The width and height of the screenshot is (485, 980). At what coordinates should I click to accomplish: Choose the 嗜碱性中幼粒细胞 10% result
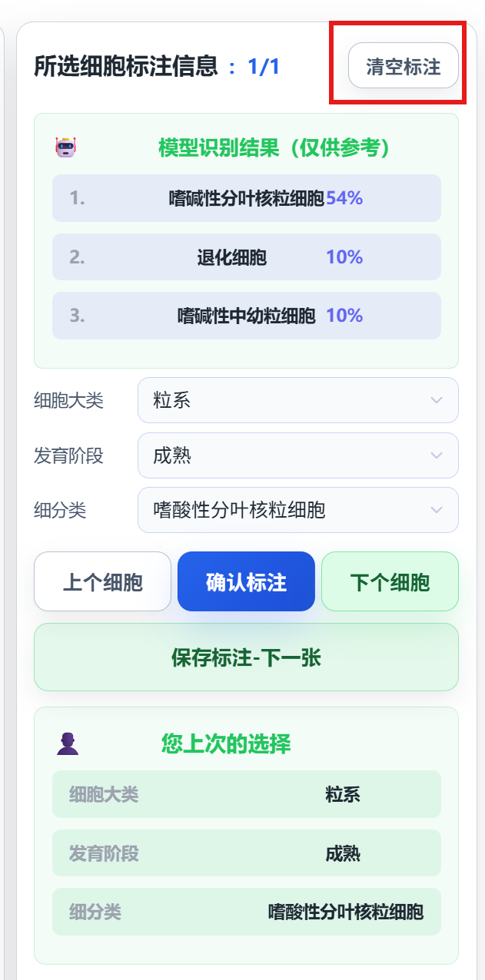246,316
